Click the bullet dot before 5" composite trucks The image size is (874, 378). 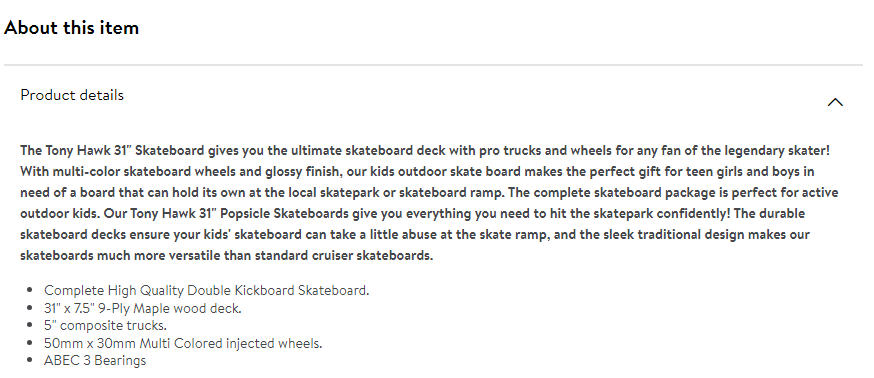pos(30,326)
